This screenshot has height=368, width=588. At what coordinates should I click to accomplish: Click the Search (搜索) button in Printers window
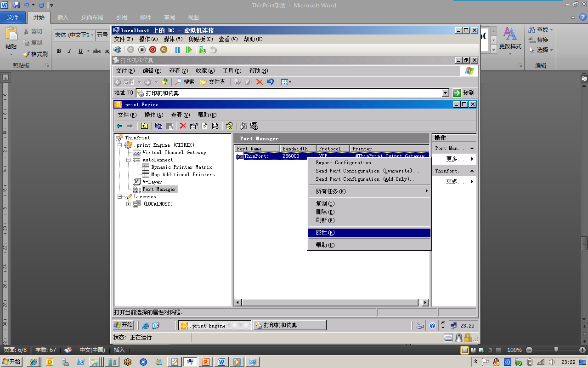(184, 82)
